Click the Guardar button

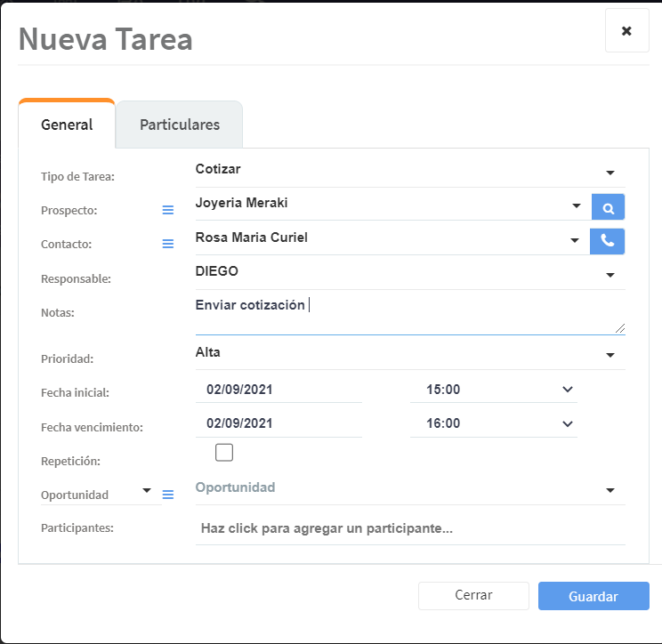tap(593, 596)
